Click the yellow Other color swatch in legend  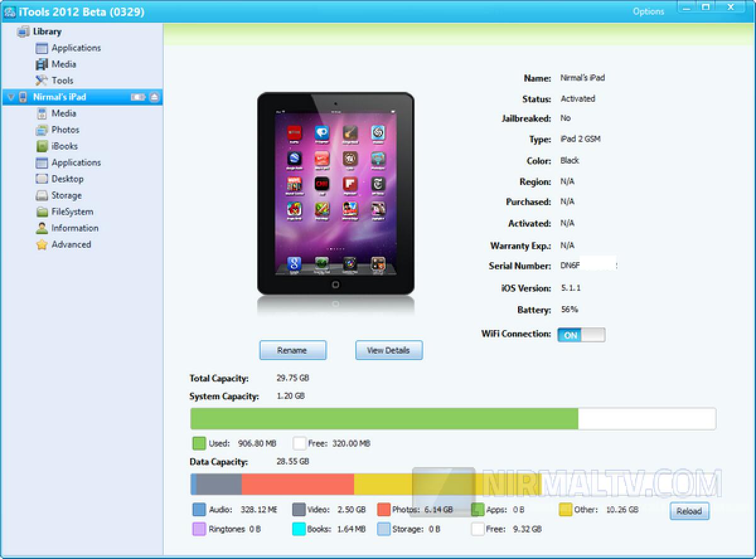click(565, 510)
